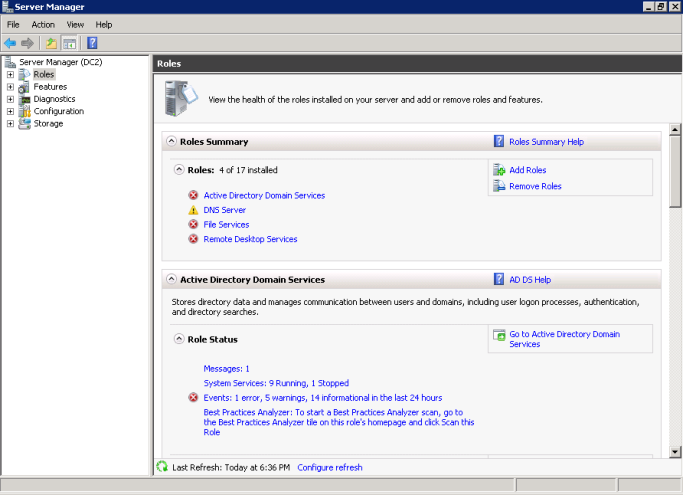683x495 pixels.
Task: Click the Configure refresh link
Action: click(x=330, y=467)
